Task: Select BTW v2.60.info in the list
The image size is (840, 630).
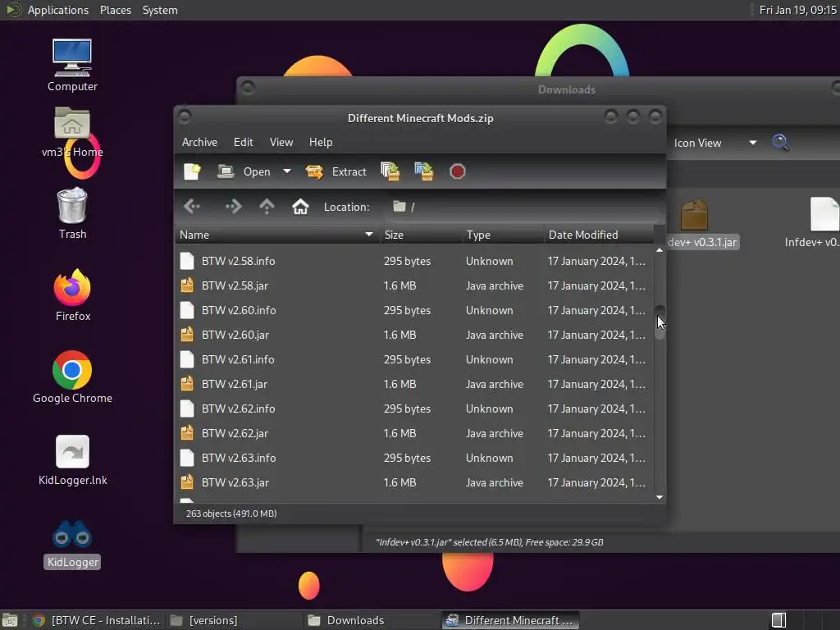Action: (x=414, y=310)
